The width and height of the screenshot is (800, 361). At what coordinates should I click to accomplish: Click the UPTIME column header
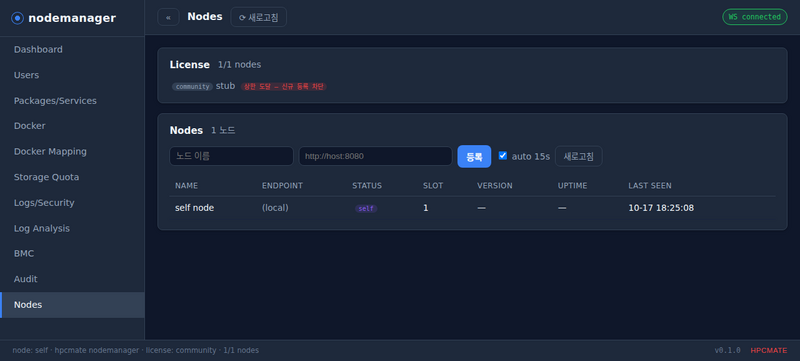pyautogui.click(x=572, y=186)
